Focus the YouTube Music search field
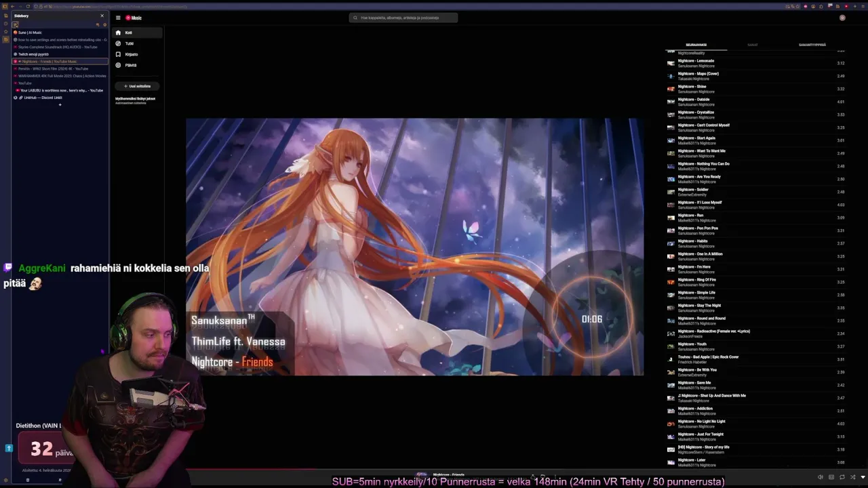The width and height of the screenshot is (868, 488). (403, 18)
